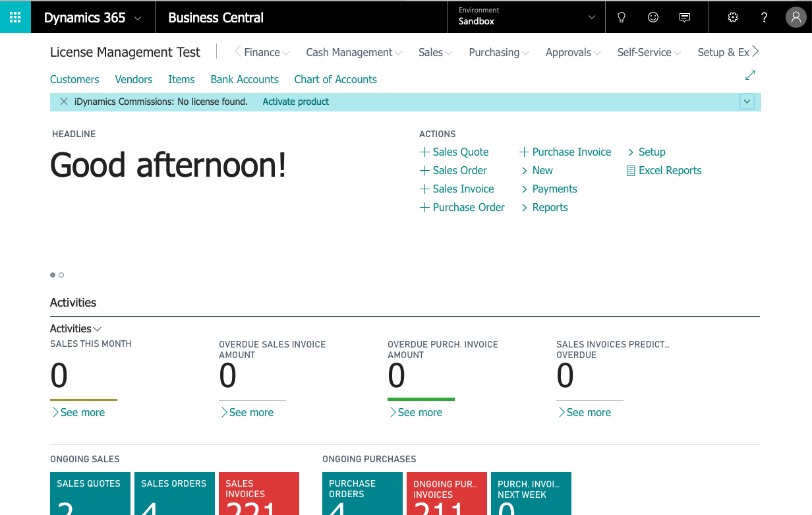This screenshot has height=515, width=812.
Task: Dismiss the iDynamics Commissions notification
Action: (64, 102)
